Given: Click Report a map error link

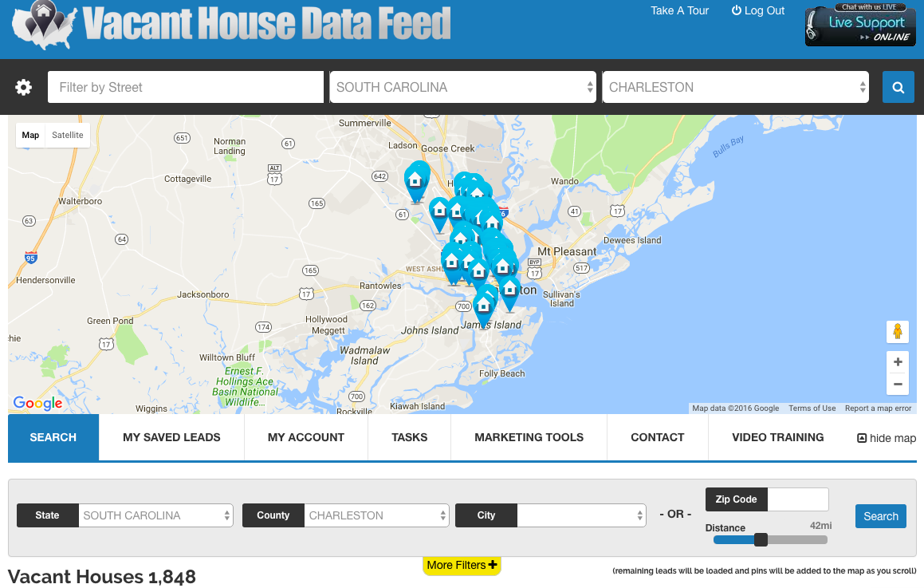Looking at the screenshot, I should 878,408.
